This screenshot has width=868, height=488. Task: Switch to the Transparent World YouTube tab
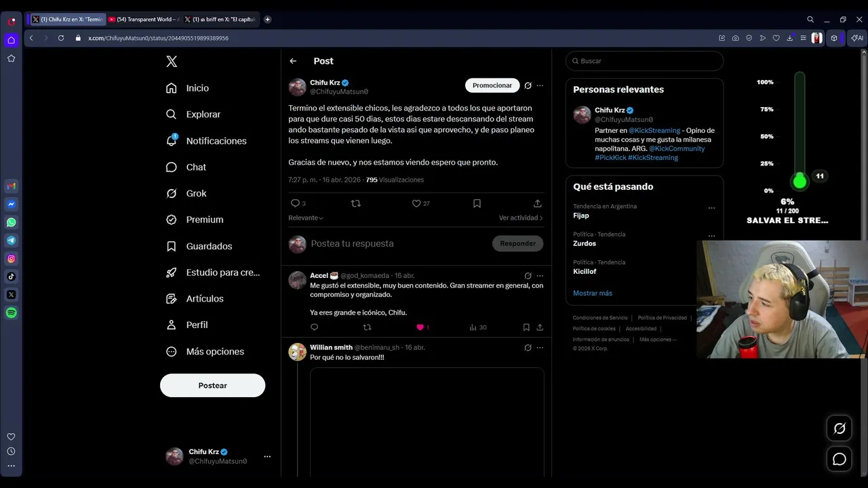(144, 20)
